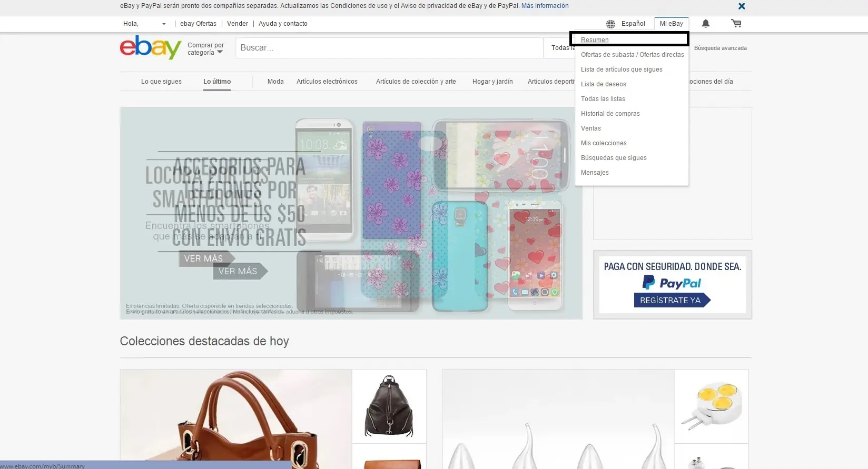Open the black backpack thumbnail
The width and height of the screenshot is (868, 469).
(389, 406)
